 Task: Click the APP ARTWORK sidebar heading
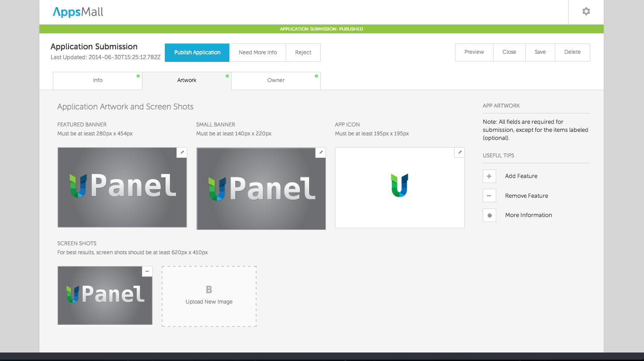501,106
